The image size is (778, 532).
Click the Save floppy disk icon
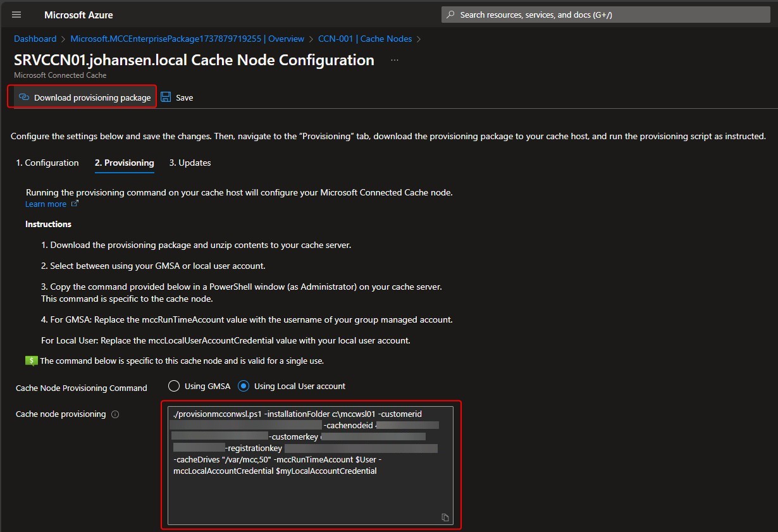(x=166, y=97)
